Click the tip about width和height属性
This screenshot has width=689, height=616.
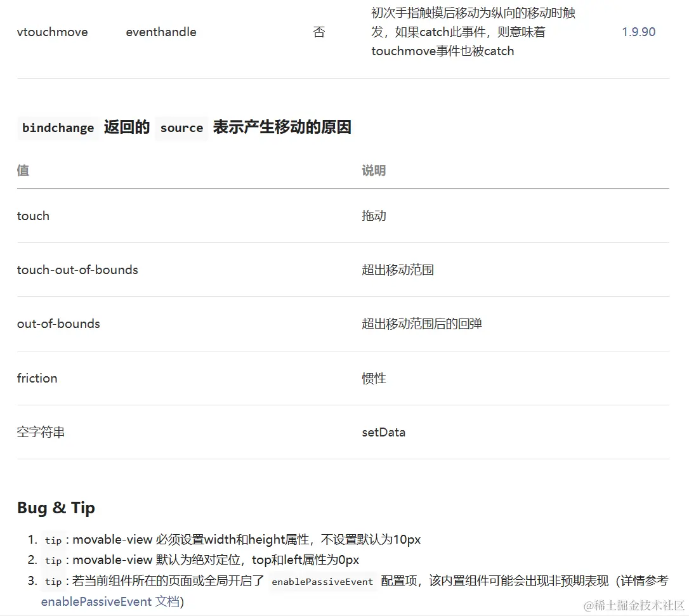232,539
